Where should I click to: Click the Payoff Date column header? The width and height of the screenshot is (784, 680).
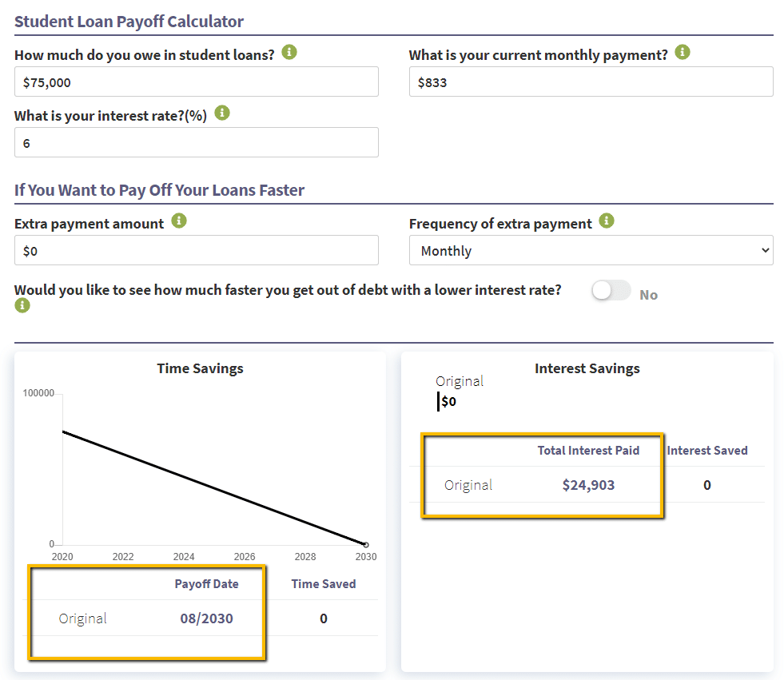(206, 584)
